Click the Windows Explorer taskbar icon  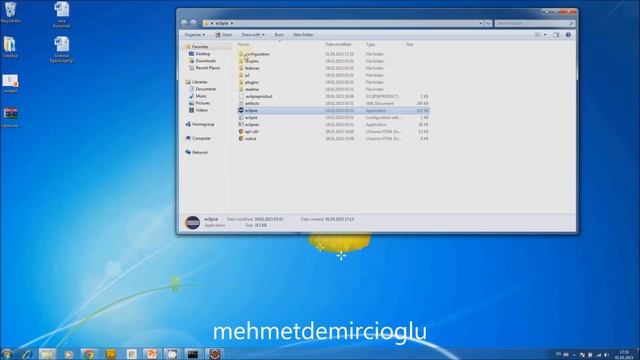tap(47, 354)
